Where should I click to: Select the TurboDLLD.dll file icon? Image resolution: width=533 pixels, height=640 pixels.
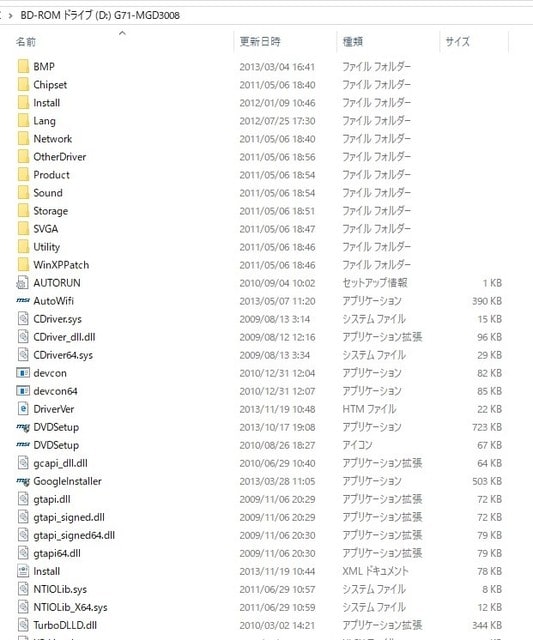[x=23, y=625]
